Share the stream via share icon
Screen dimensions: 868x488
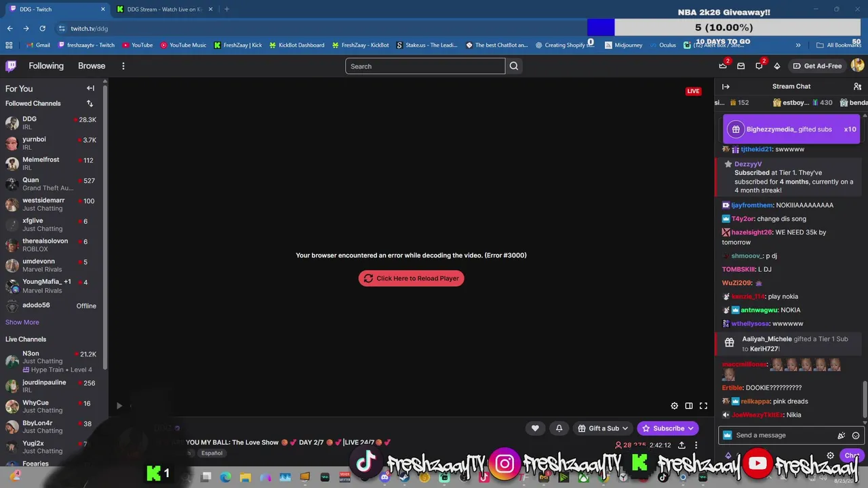pyautogui.click(x=681, y=445)
